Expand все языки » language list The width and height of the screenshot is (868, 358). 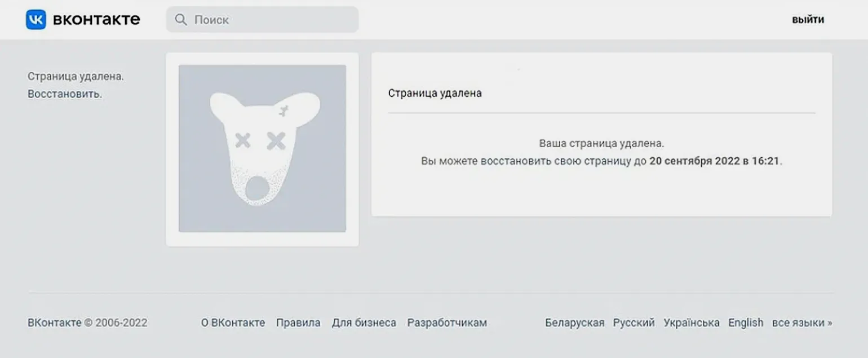[x=802, y=323]
